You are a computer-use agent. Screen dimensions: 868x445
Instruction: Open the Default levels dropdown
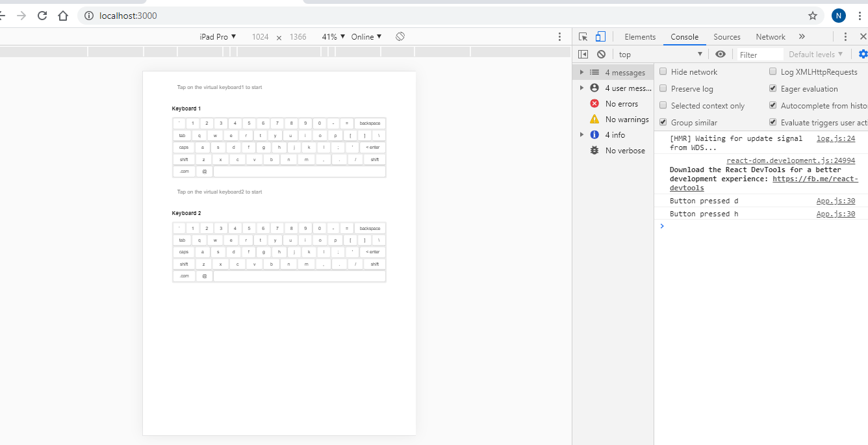coord(816,55)
